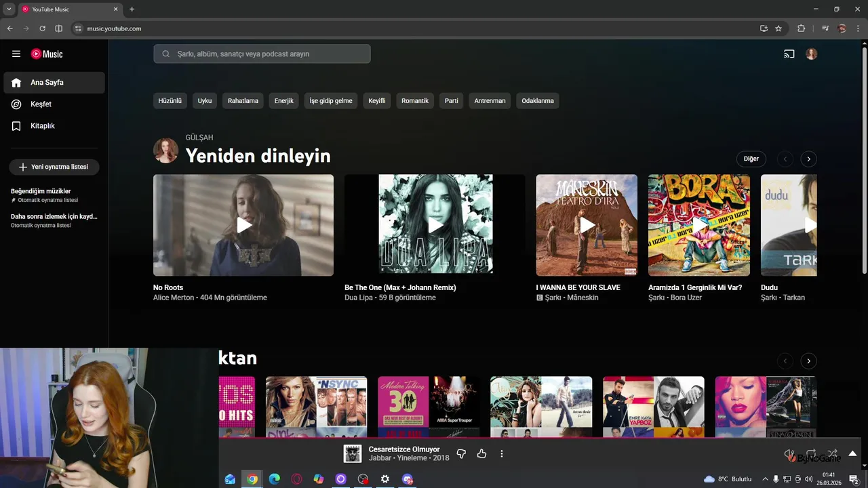Open more options for the playing song
The height and width of the screenshot is (488, 868).
click(x=502, y=453)
